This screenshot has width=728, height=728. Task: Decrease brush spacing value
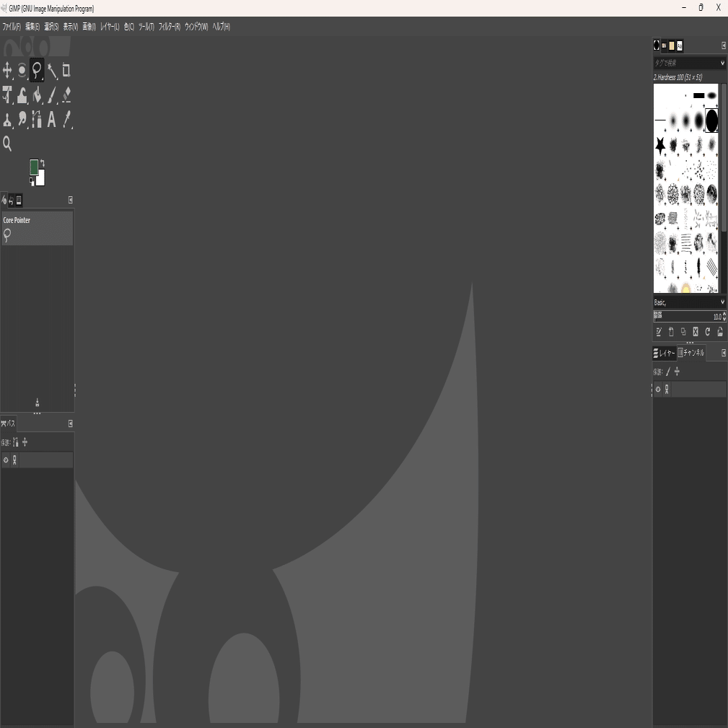tap(724, 320)
